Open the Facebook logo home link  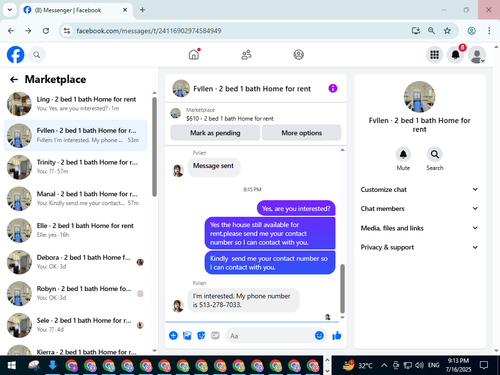[x=16, y=55]
